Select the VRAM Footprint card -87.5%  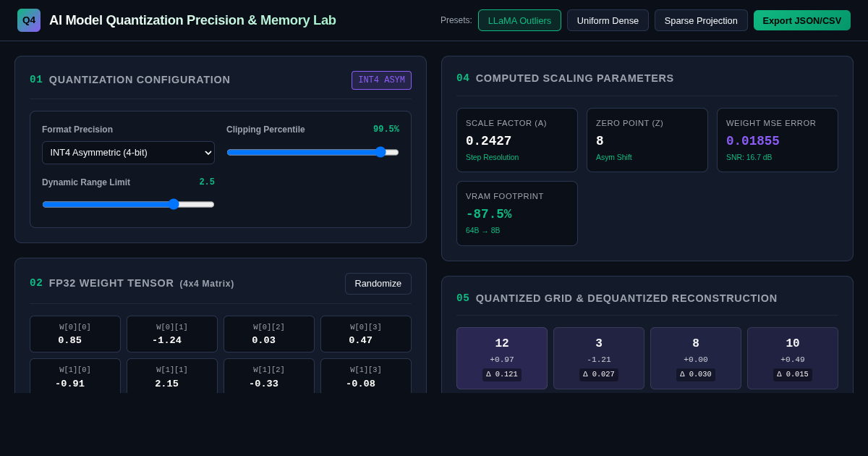click(x=517, y=214)
